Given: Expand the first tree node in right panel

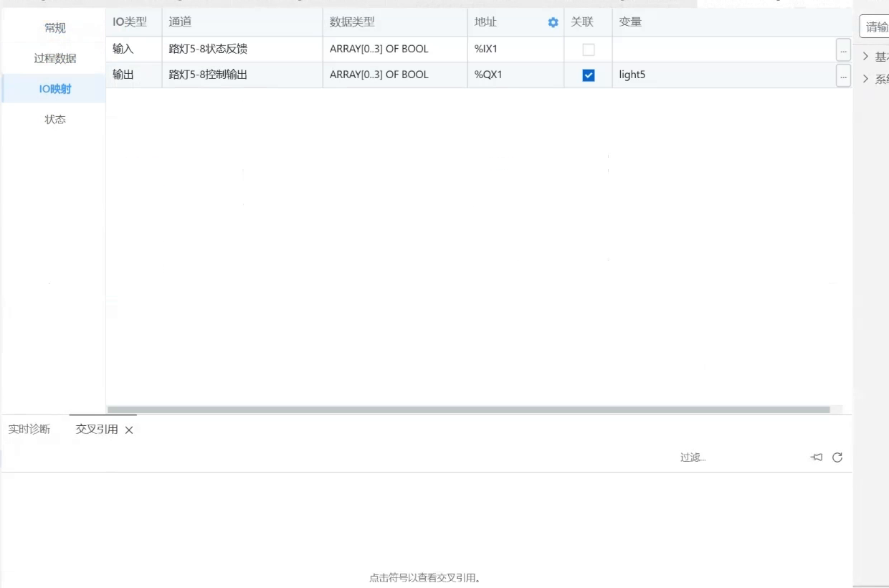Looking at the screenshot, I should (865, 57).
